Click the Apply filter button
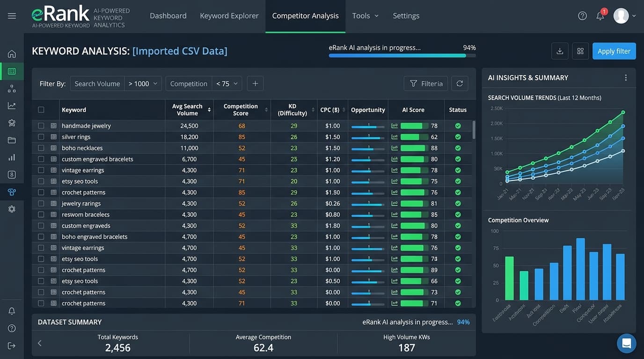This screenshot has width=644, height=359. click(x=614, y=51)
